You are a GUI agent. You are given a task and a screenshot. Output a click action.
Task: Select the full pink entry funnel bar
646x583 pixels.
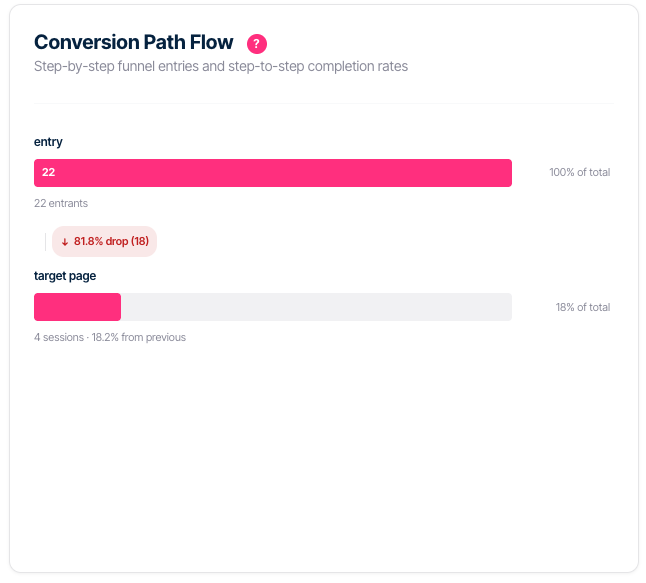pyautogui.click(x=273, y=173)
